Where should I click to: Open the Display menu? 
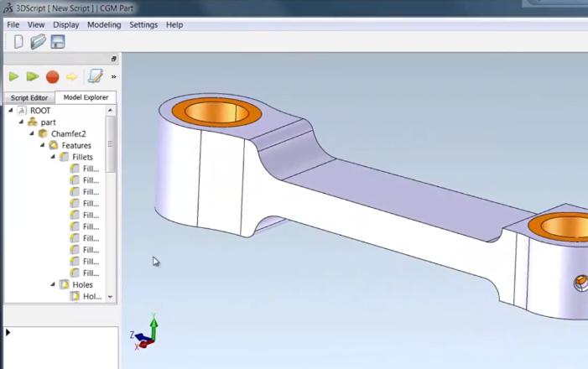click(x=66, y=25)
